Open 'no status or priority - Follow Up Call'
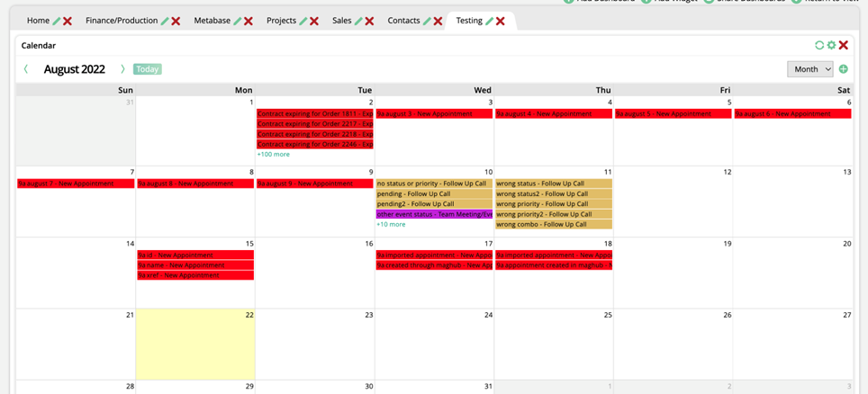The image size is (868, 394). pyautogui.click(x=434, y=184)
